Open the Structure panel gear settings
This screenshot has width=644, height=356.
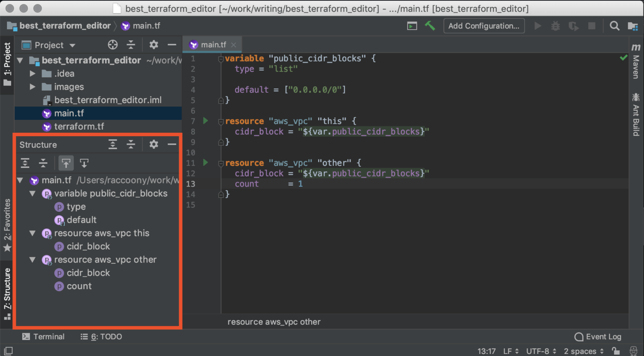coord(154,144)
